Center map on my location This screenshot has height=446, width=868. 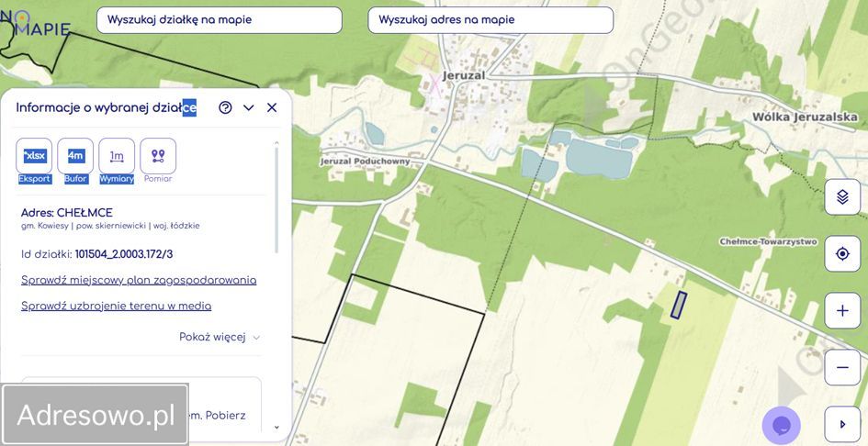842,254
